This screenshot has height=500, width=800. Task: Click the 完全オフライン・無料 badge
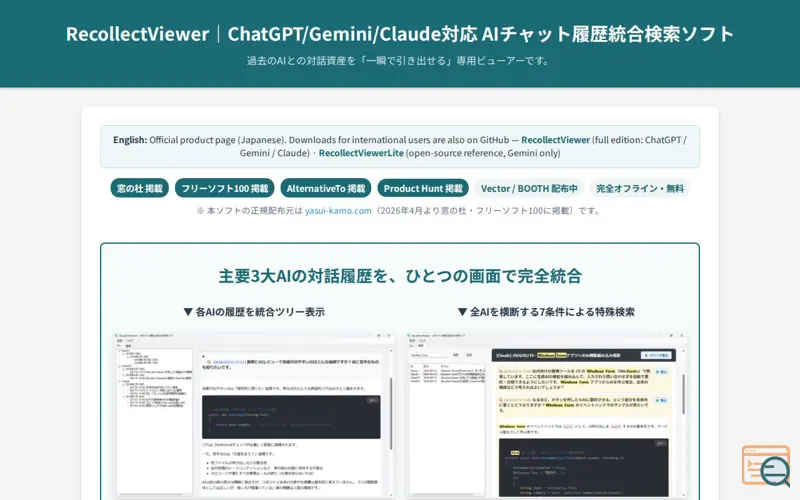tap(640, 188)
